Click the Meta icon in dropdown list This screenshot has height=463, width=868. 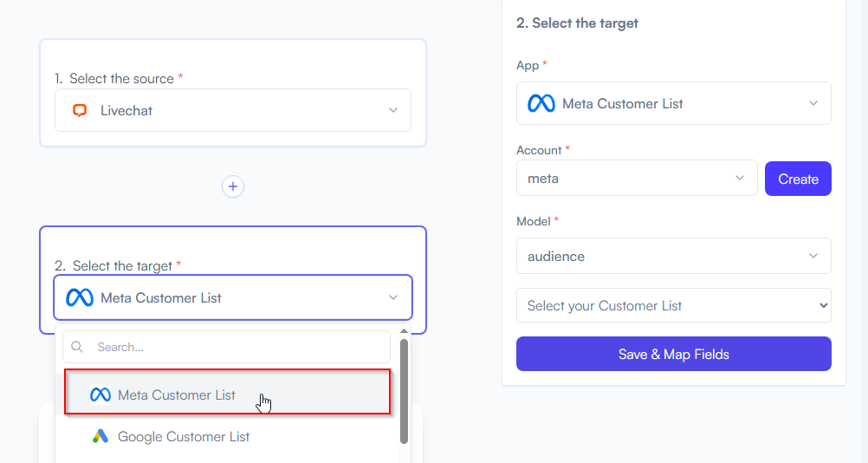[x=100, y=395]
